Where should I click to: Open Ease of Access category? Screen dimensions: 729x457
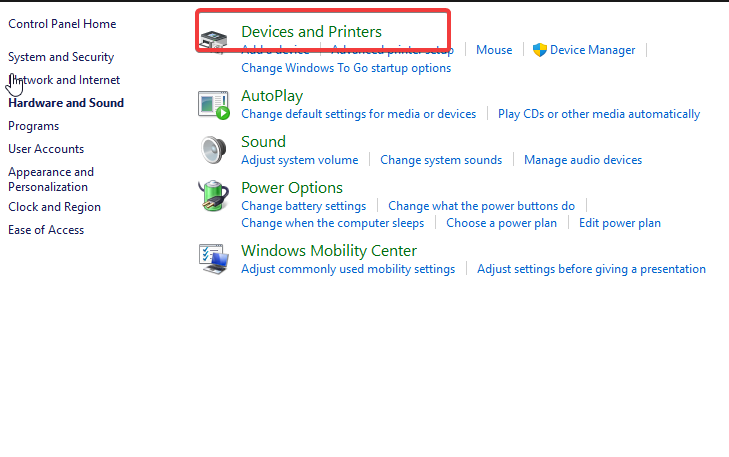[x=46, y=230]
